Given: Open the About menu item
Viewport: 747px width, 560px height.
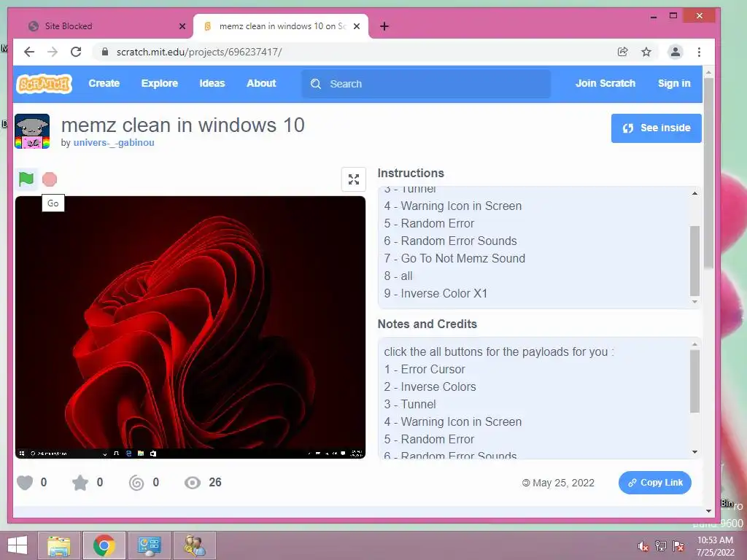Looking at the screenshot, I should point(261,83).
